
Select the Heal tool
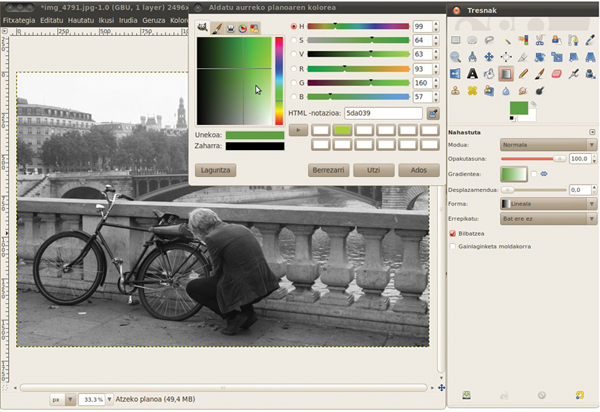[472, 91]
